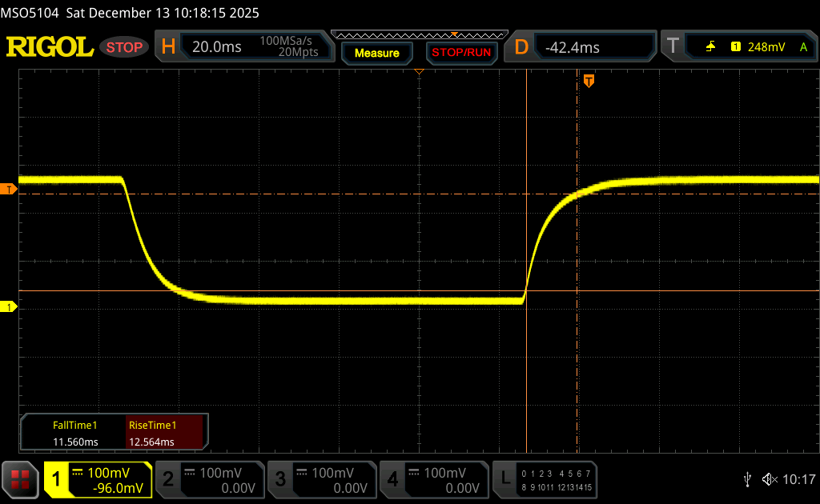Open the function menu grid icon
The width and height of the screenshot is (820, 504).
(x=21, y=479)
